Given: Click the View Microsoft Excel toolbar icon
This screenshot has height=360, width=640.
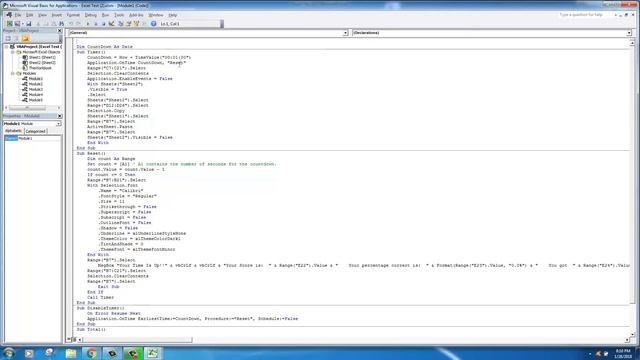Looking at the screenshot, I should tap(9, 24).
